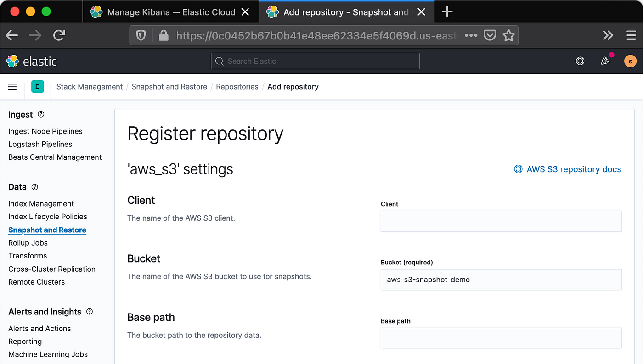Open Rollup Jobs in sidebar

[x=28, y=243]
